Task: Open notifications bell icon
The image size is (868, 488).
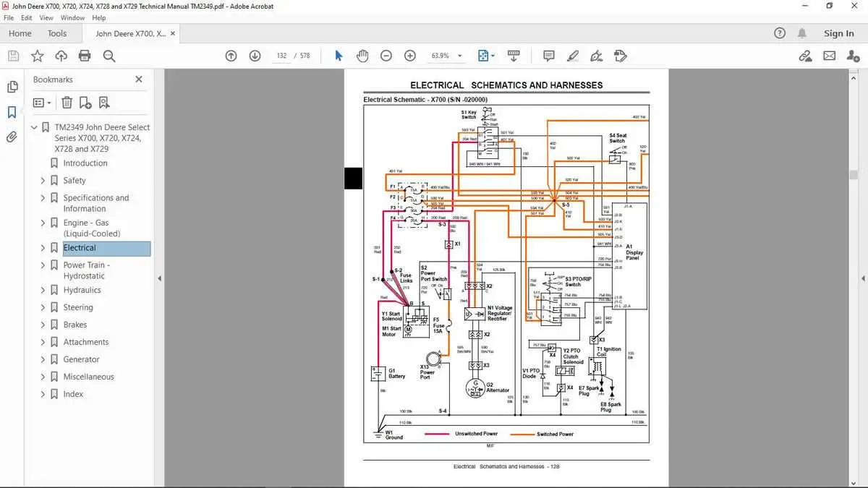Action: coord(802,33)
